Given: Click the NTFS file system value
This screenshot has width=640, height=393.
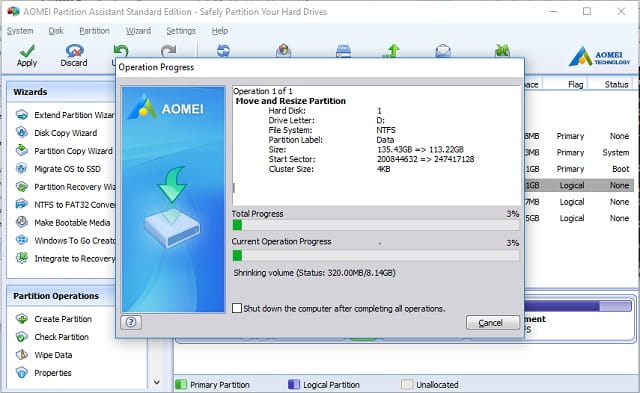Looking at the screenshot, I should point(386,130).
